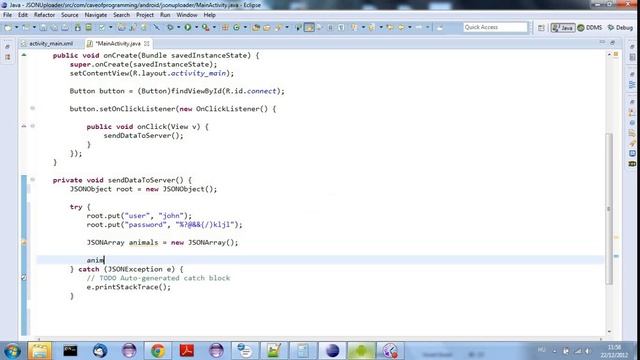Open the Window menu

point(187,15)
